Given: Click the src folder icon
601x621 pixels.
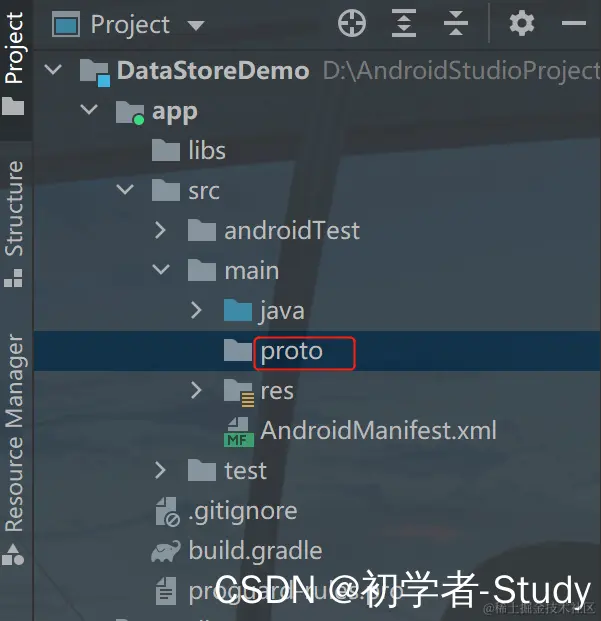Looking at the screenshot, I should pyautogui.click(x=166, y=190).
